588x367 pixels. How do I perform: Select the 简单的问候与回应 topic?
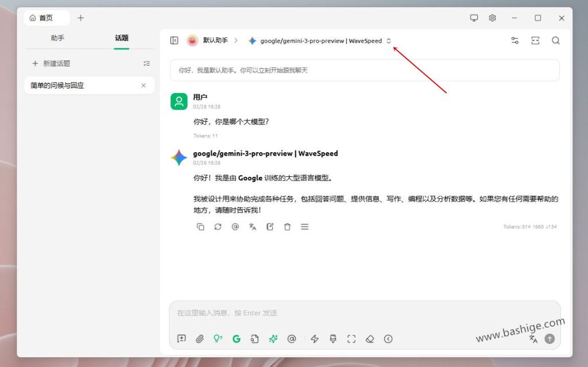click(90, 85)
